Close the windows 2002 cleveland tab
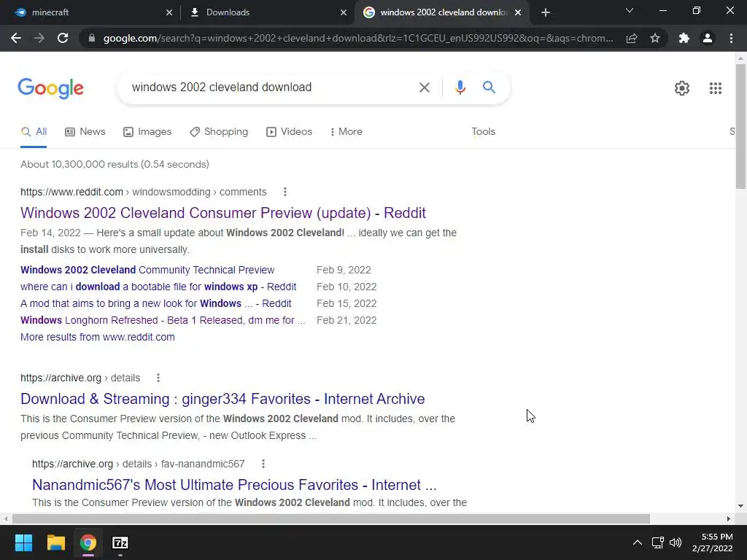Screen dimensions: 747x560 (x=518, y=12)
